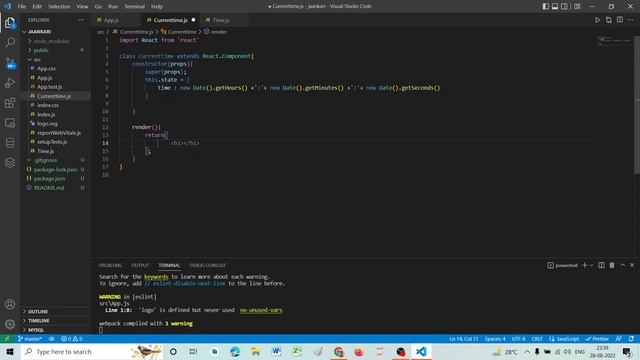Open editor more actions ellipsis

point(631,20)
